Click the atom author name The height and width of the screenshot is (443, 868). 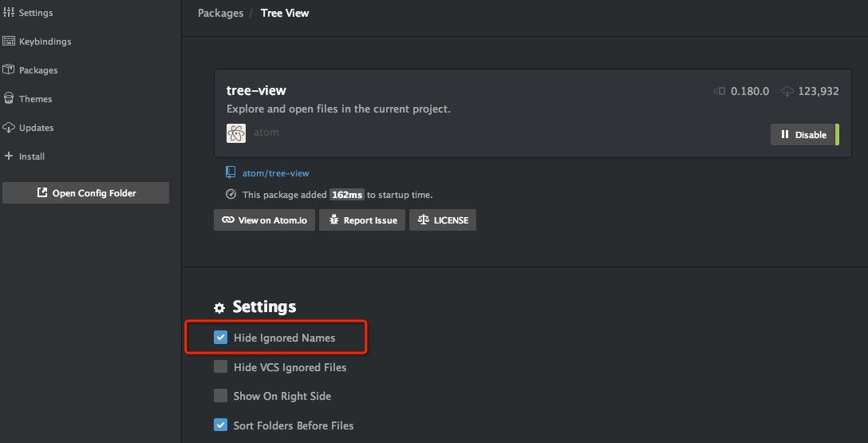click(266, 133)
